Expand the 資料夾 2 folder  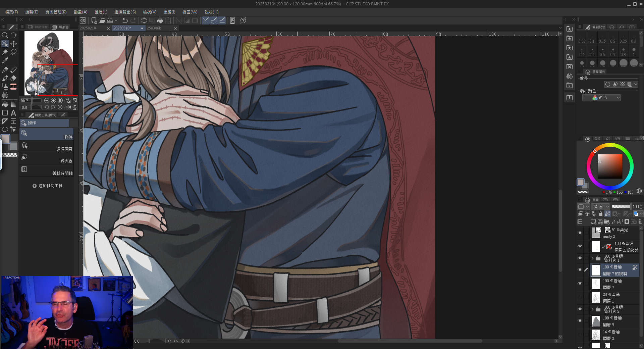click(x=593, y=309)
